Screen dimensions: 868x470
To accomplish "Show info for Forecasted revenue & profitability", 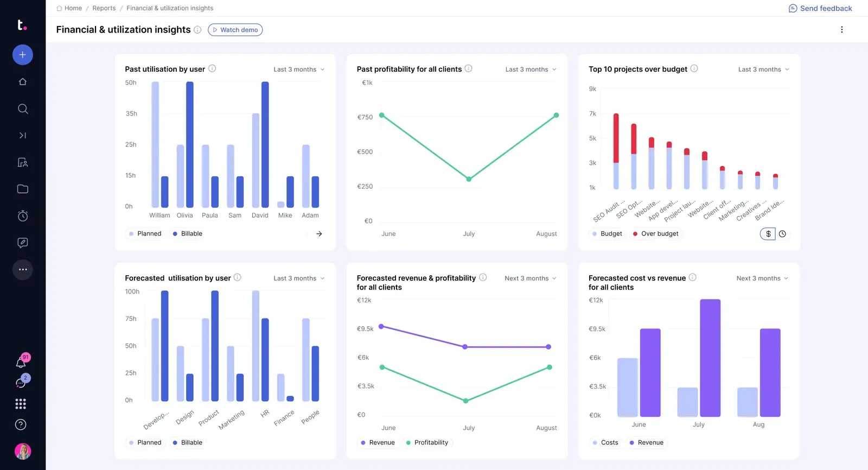I will pos(483,277).
